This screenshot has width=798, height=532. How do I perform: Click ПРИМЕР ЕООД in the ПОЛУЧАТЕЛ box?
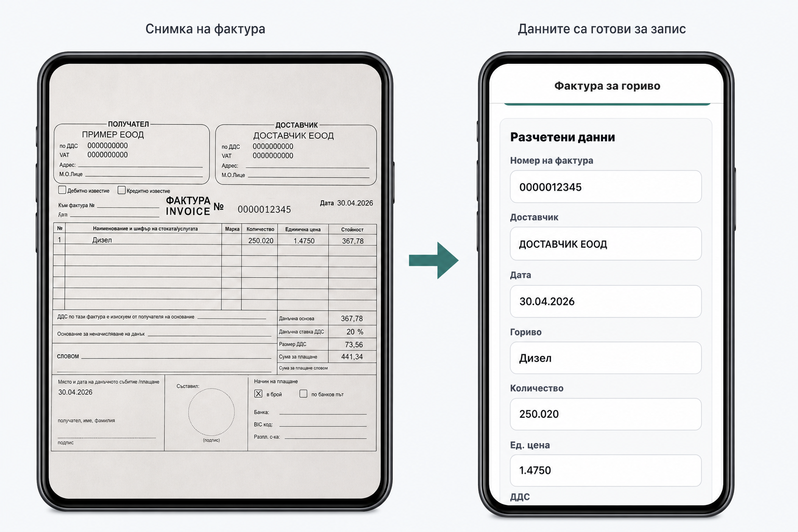coord(113,135)
